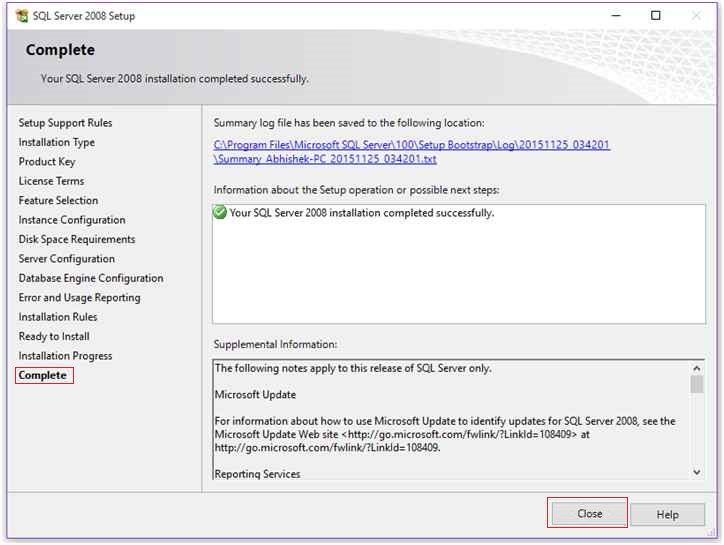Select Setup Support Rules step
The height and width of the screenshot is (545, 724).
[x=65, y=123]
